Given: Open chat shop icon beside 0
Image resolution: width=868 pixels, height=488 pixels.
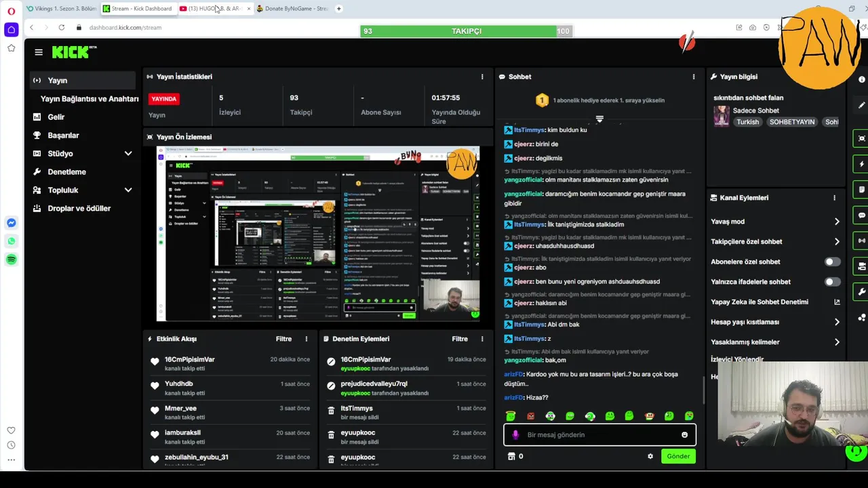Looking at the screenshot, I should (x=511, y=456).
